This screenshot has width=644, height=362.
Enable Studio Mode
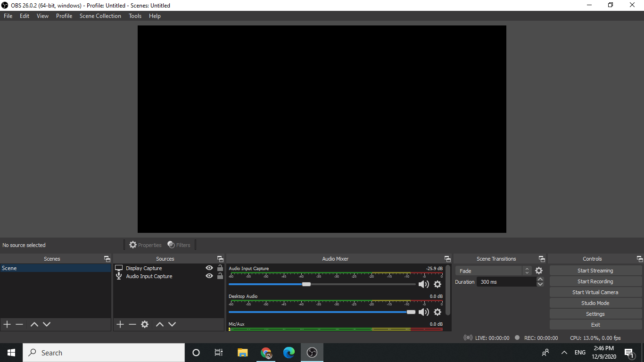pyautogui.click(x=595, y=303)
